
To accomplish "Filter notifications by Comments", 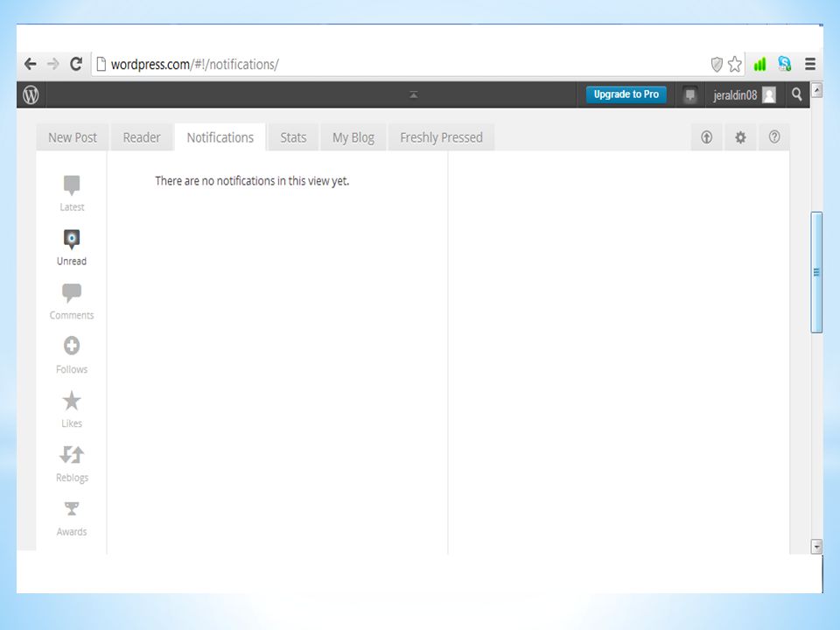I will [72, 302].
